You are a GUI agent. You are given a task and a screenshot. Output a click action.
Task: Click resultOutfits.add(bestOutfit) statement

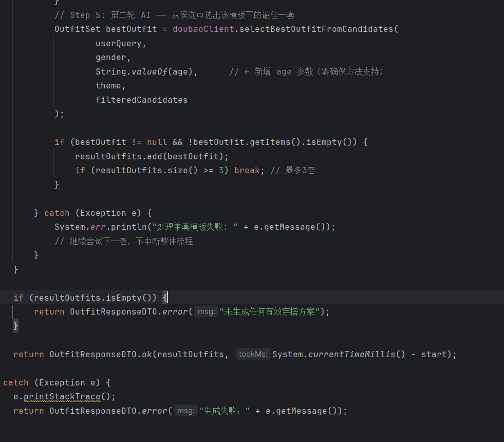(152, 157)
